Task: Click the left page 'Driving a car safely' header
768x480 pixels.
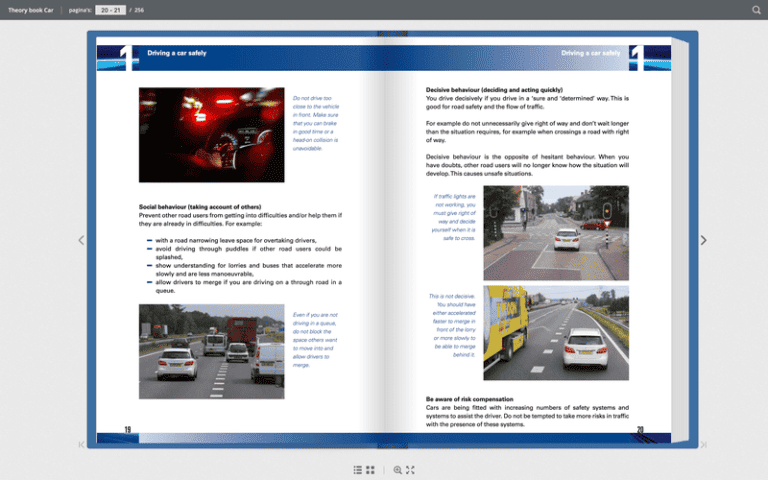Action: [x=177, y=53]
